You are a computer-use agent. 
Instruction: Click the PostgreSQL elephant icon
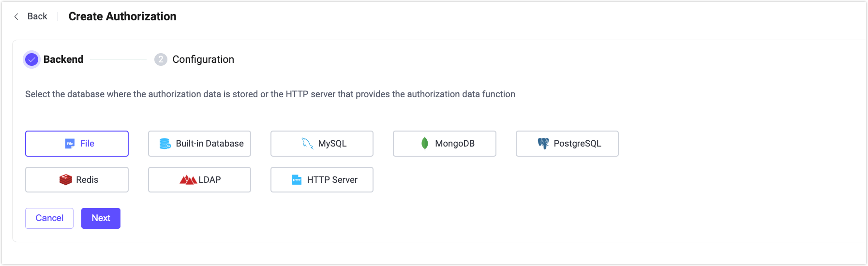(x=543, y=143)
